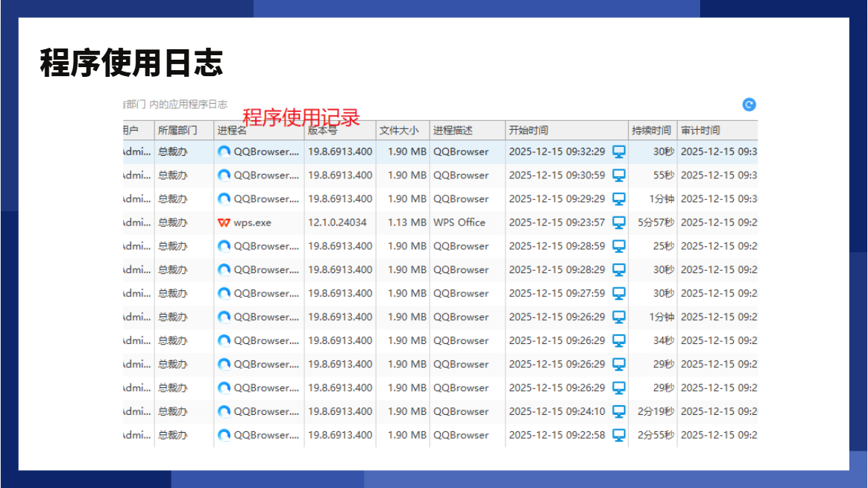This screenshot has width=868, height=488.
Task: Click monitor icon in 09:30:59 row
Action: (618, 175)
